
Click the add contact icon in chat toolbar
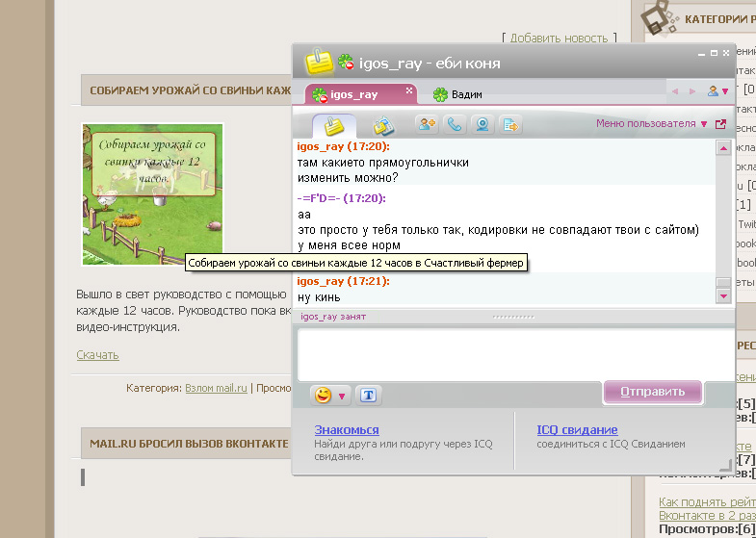(x=427, y=125)
